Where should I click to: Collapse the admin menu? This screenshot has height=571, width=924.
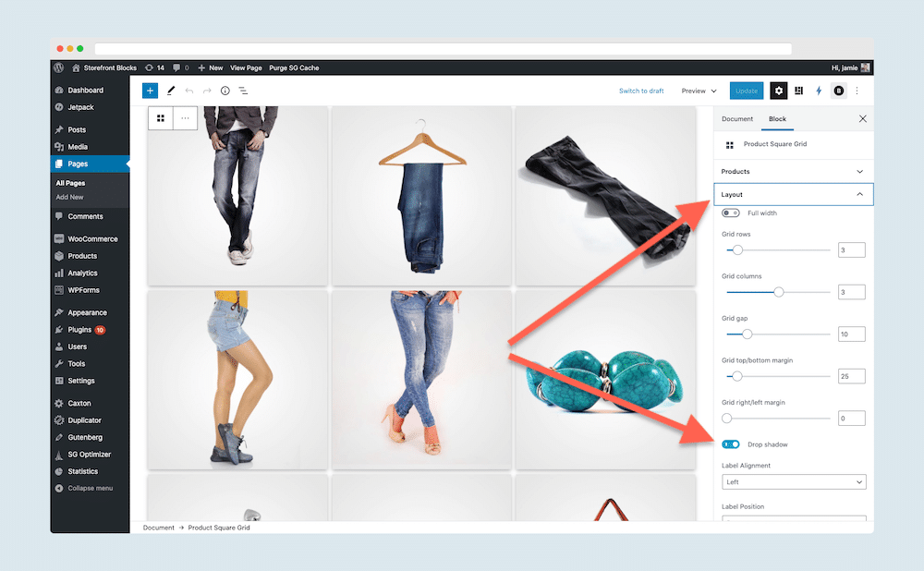[90, 488]
